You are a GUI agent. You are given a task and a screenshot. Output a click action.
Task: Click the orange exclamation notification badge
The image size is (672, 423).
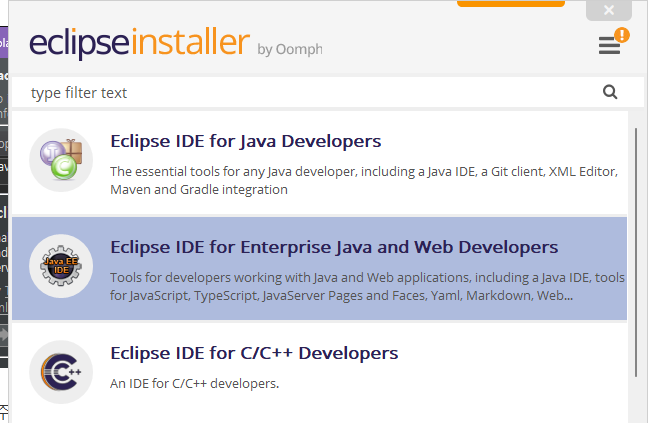tap(622, 35)
